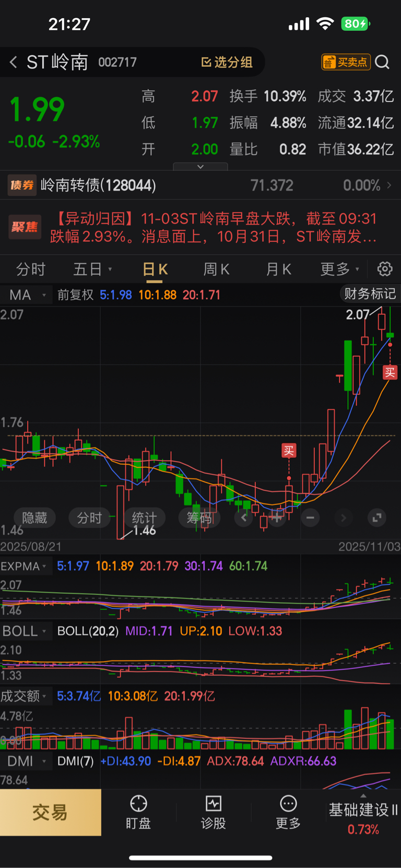Tap the red 买 marker at the chart's right edge
Screen dimensions: 401x868
pos(390,372)
